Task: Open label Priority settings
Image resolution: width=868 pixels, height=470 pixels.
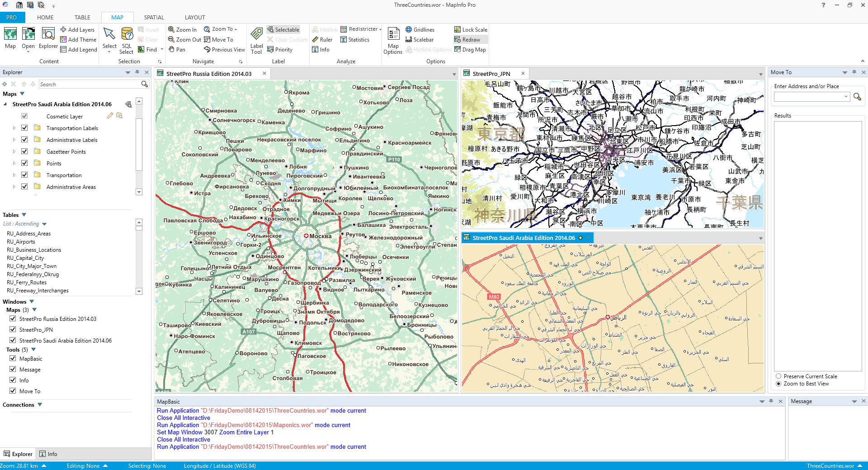Action: point(280,49)
